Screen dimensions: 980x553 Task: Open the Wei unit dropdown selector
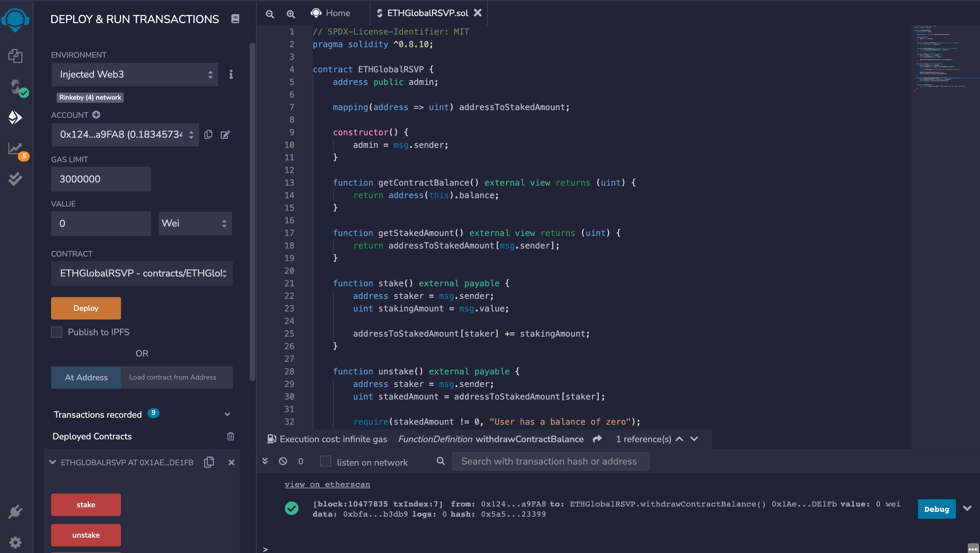pyautogui.click(x=193, y=223)
